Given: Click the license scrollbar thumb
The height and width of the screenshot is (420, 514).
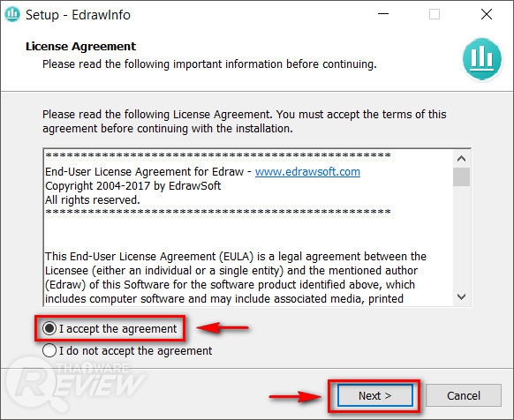Looking at the screenshot, I should [462, 176].
